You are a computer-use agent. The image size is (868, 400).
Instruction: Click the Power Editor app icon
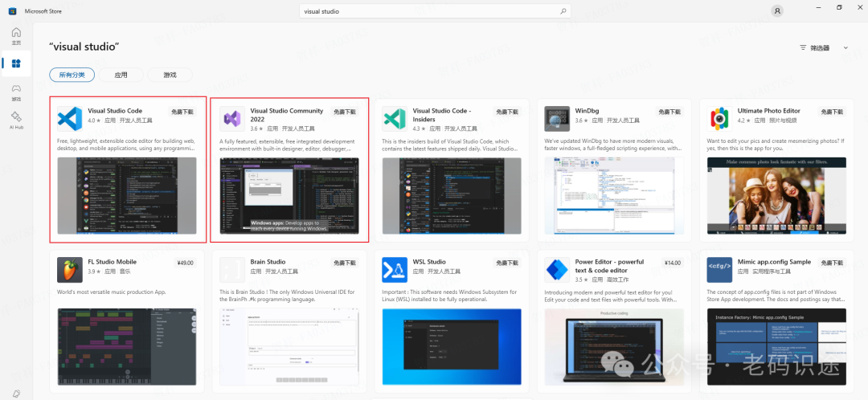pos(557,270)
